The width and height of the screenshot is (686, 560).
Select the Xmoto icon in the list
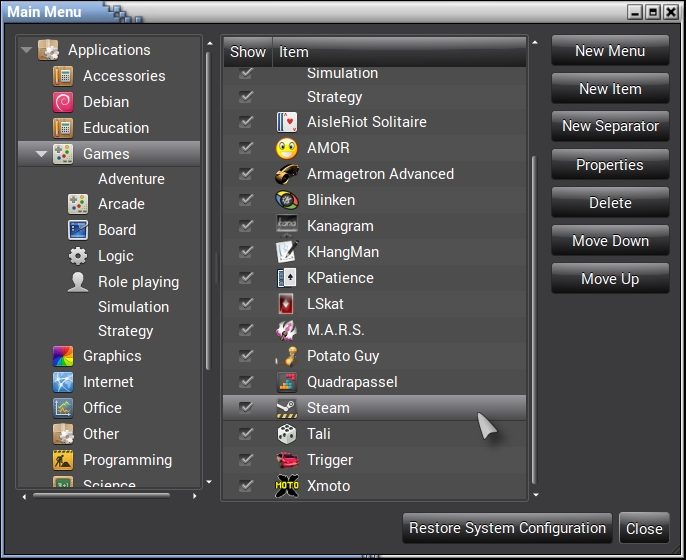(x=287, y=486)
